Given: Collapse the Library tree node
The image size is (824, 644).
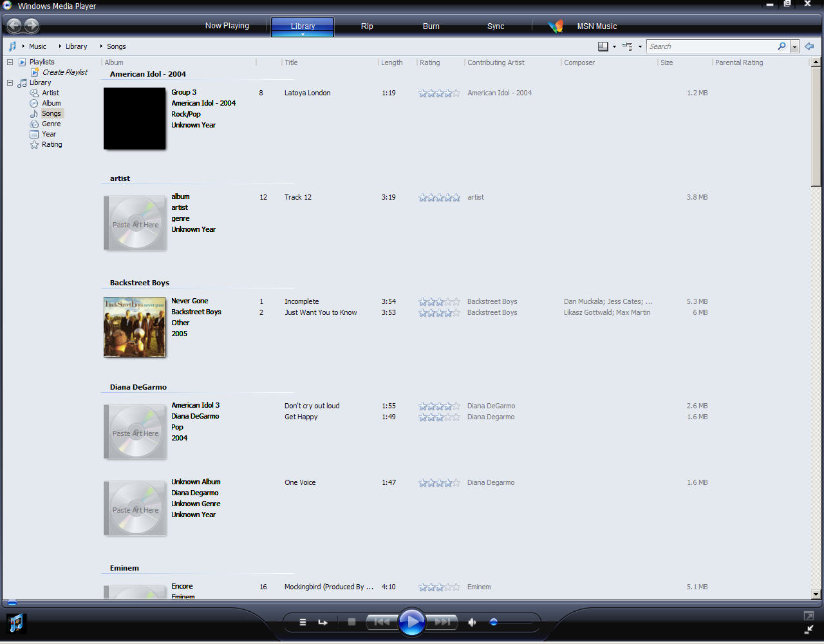Looking at the screenshot, I should [10, 82].
